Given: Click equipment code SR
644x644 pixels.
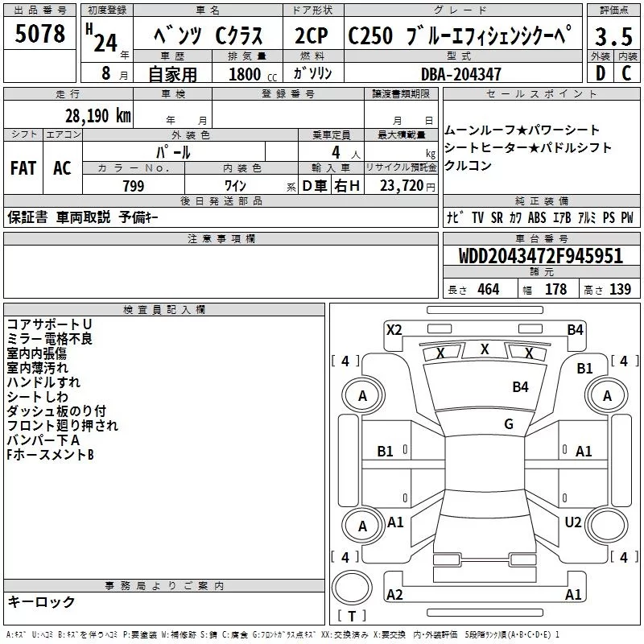Looking at the screenshot, I should click(x=497, y=217).
